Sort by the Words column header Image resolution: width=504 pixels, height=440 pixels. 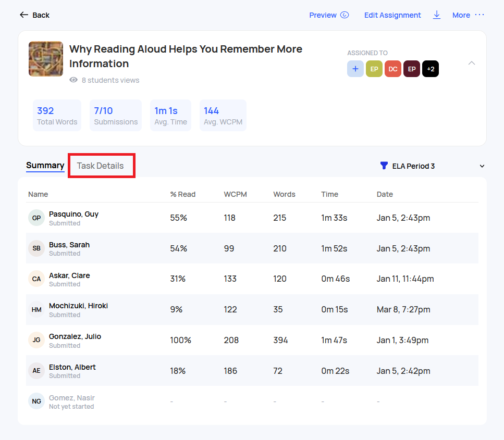(x=284, y=194)
